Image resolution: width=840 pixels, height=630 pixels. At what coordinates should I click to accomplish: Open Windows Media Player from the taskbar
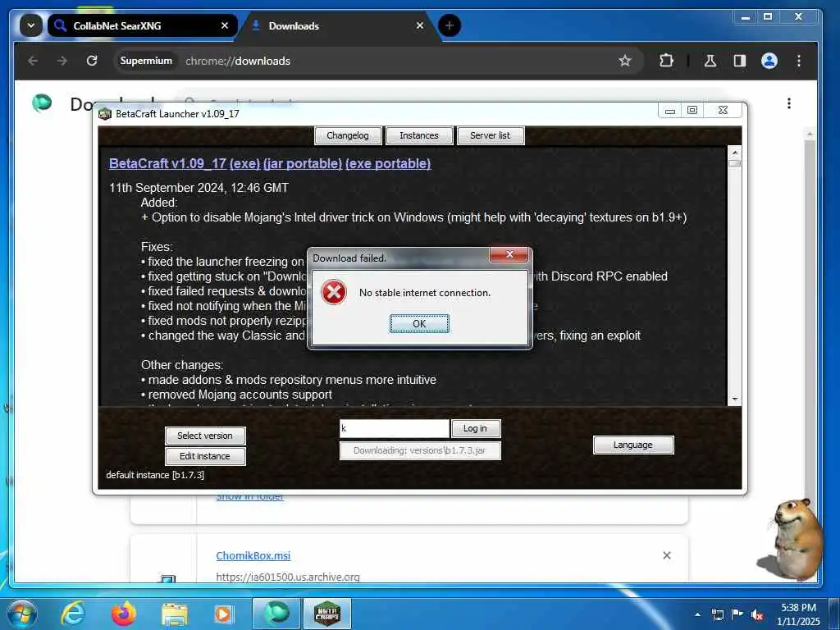pyautogui.click(x=223, y=614)
